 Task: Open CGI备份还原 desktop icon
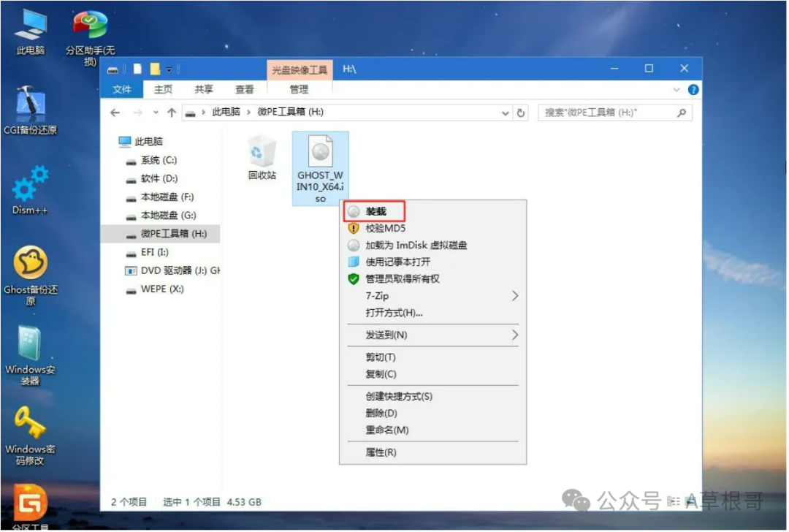(x=30, y=110)
